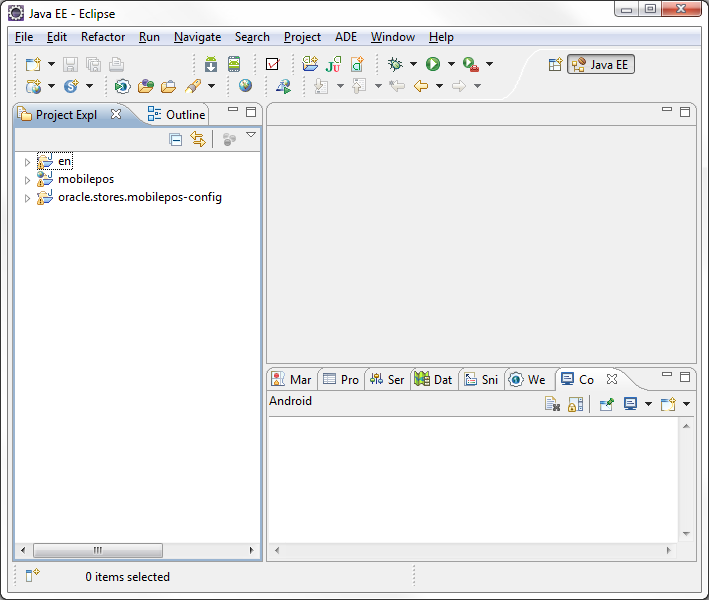The image size is (709, 600).
Task: Toggle Link with Editor
Action: pyautogui.click(x=198, y=139)
